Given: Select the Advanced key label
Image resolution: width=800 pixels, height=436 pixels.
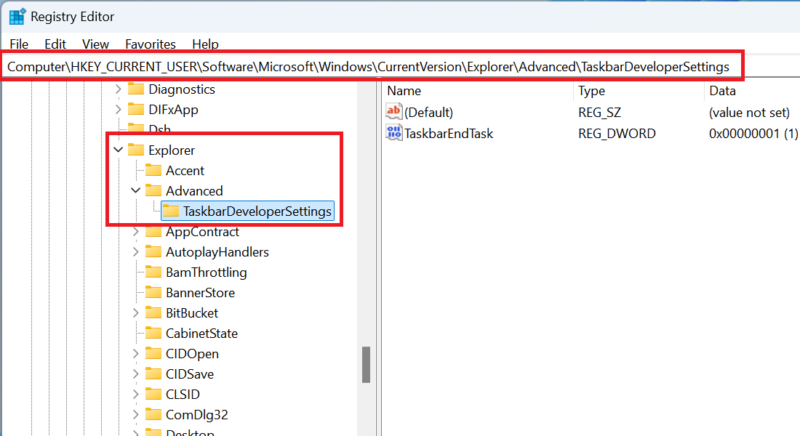Looking at the screenshot, I should [x=194, y=191].
